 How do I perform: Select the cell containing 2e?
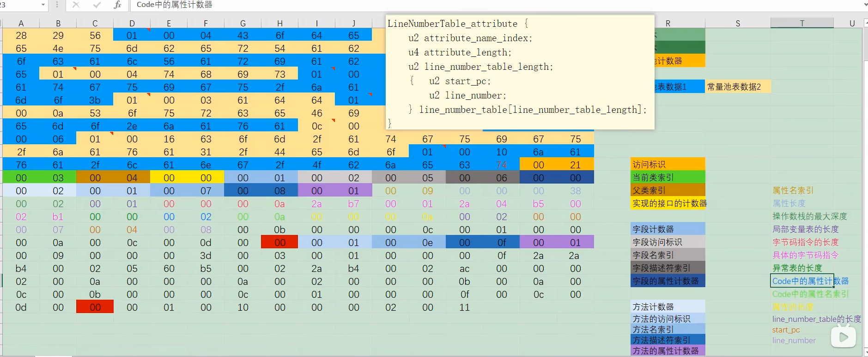point(132,126)
